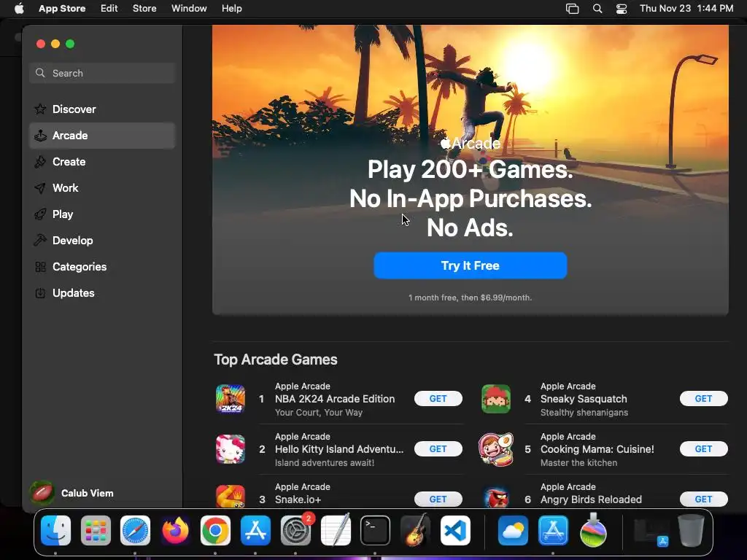Click '1 month free, then $6.99/month.' text
Viewport: 747px width, 560px height.
coord(471,297)
